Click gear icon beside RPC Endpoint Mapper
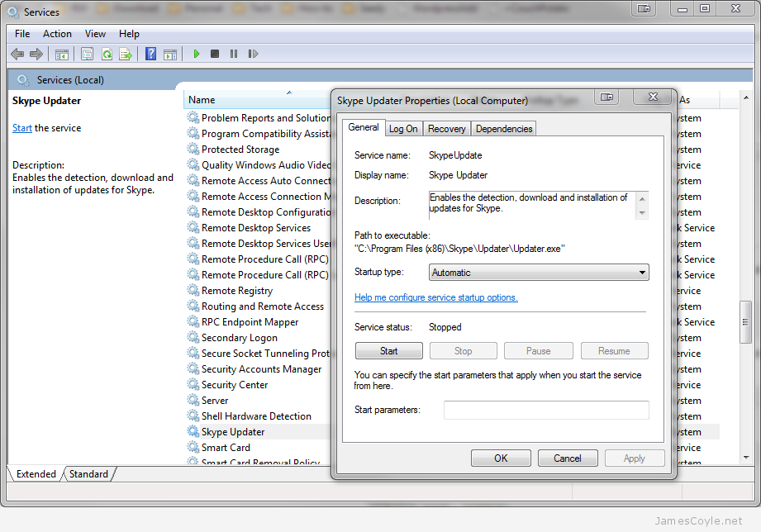 (193, 322)
